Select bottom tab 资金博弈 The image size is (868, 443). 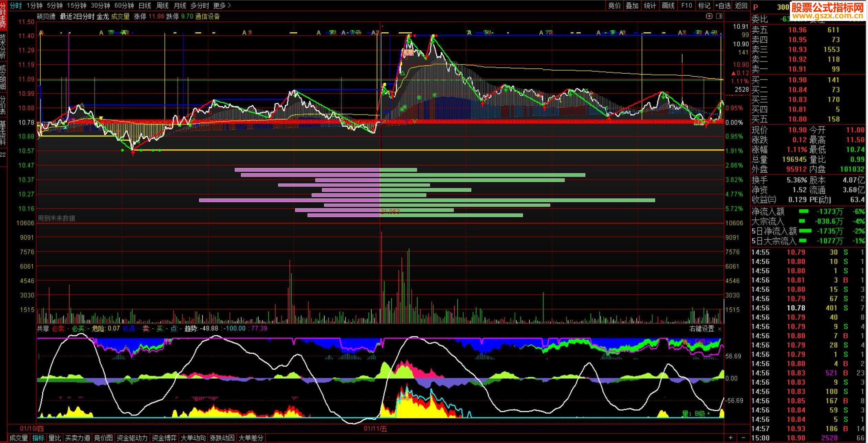coord(164,438)
